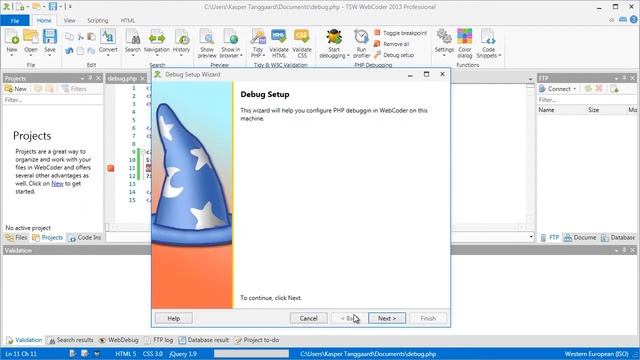Switch to Code Ins panel tab
The image size is (640, 360).
coord(84,238)
